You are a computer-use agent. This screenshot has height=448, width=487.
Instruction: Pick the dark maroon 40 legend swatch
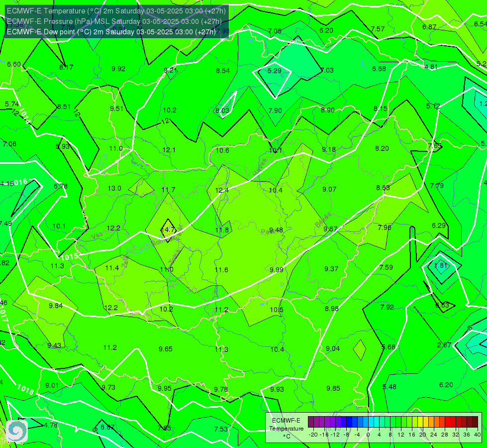(475, 422)
